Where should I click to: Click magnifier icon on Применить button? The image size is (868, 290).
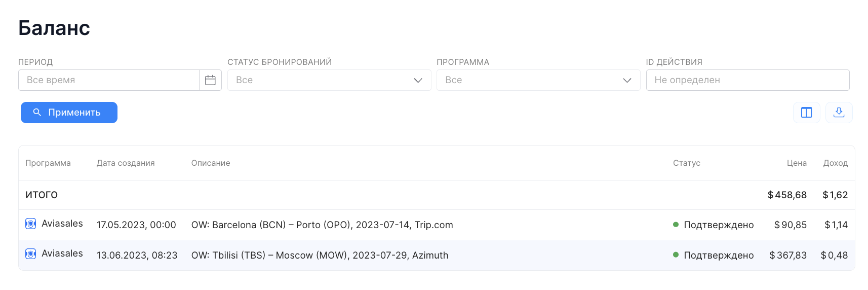tap(37, 112)
